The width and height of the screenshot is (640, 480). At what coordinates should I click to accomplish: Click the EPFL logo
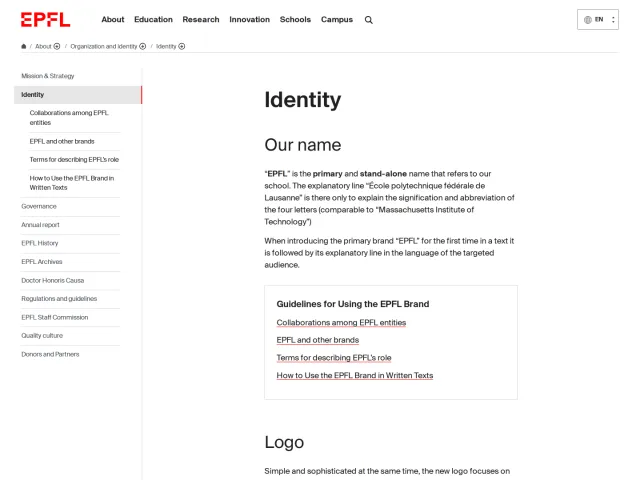click(45, 20)
